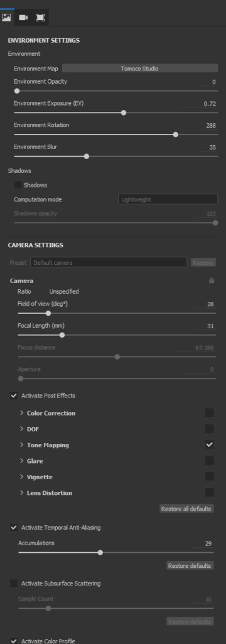Image resolution: width=226 pixels, height=644 pixels.
Task: Click Restore all defaults button
Action: pyautogui.click(x=186, y=509)
